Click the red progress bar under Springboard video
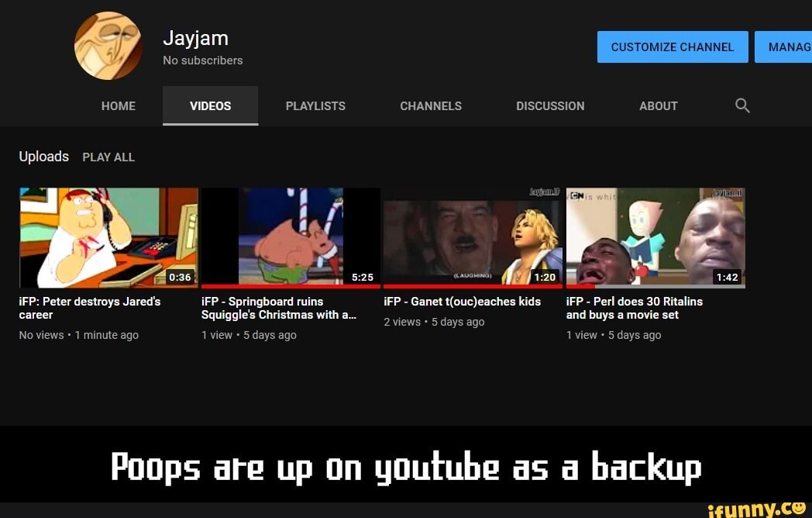Image resolution: width=812 pixels, height=518 pixels. click(291, 286)
